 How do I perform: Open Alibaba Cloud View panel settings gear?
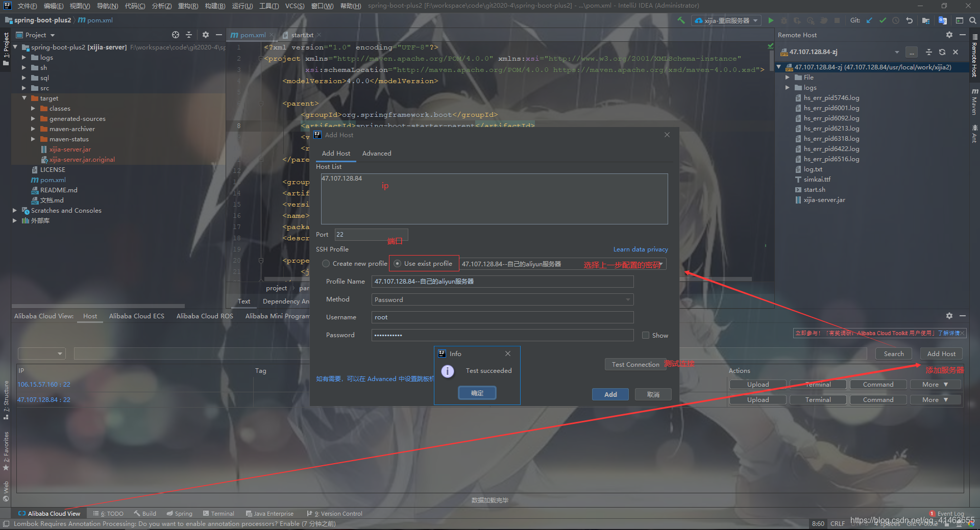(x=949, y=316)
